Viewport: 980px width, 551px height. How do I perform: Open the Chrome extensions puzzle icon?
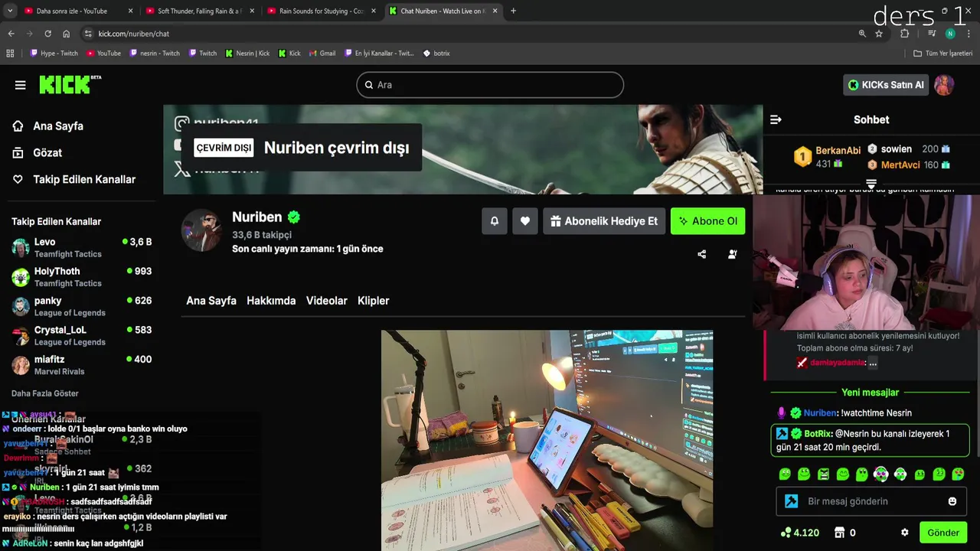pyautogui.click(x=905, y=34)
